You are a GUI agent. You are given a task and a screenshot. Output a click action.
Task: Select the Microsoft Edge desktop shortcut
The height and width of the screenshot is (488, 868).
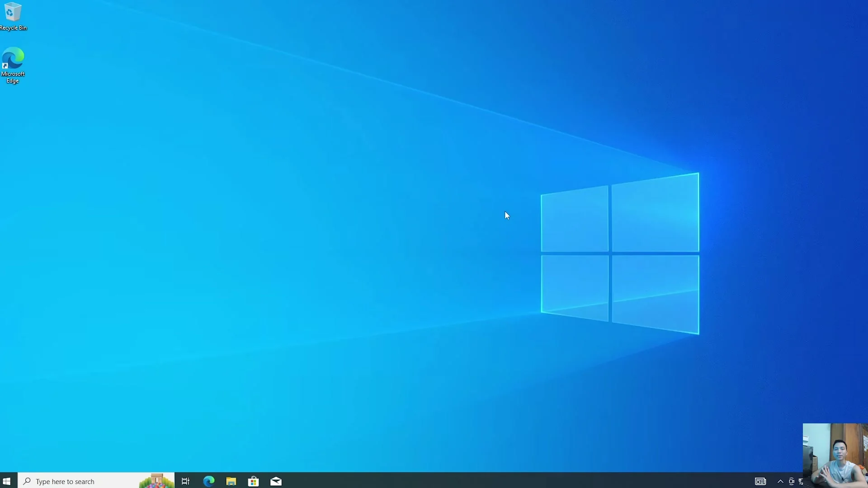(x=13, y=65)
